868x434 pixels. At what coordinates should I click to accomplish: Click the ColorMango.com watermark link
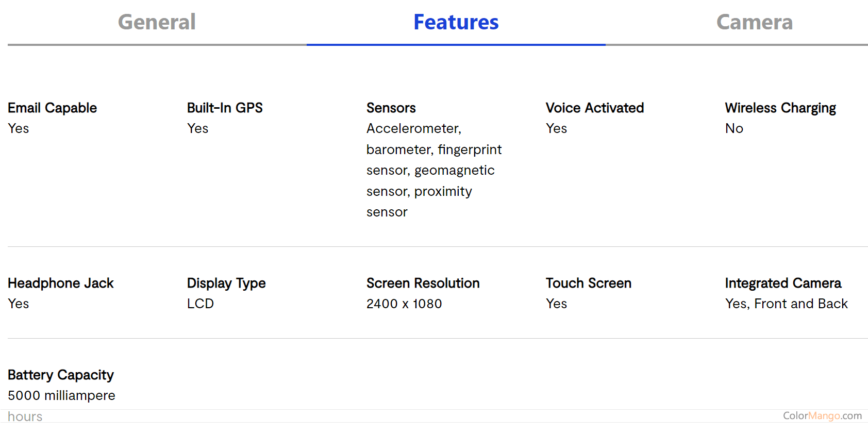(x=822, y=415)
